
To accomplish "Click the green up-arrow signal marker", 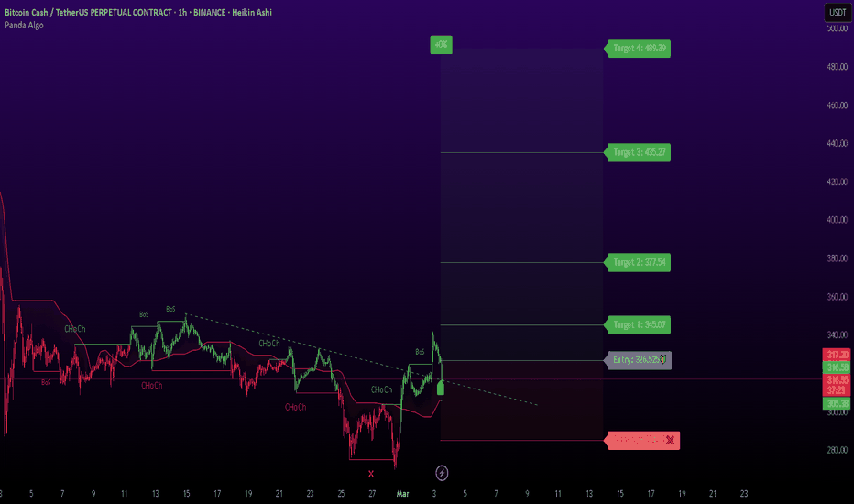I will tap(441, 388).
